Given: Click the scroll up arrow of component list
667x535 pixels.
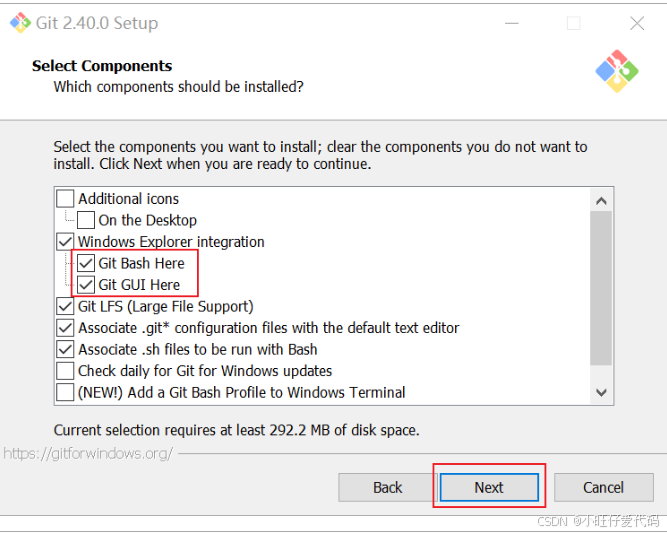Looking at the screenshot, I should (x=601, y=200).
